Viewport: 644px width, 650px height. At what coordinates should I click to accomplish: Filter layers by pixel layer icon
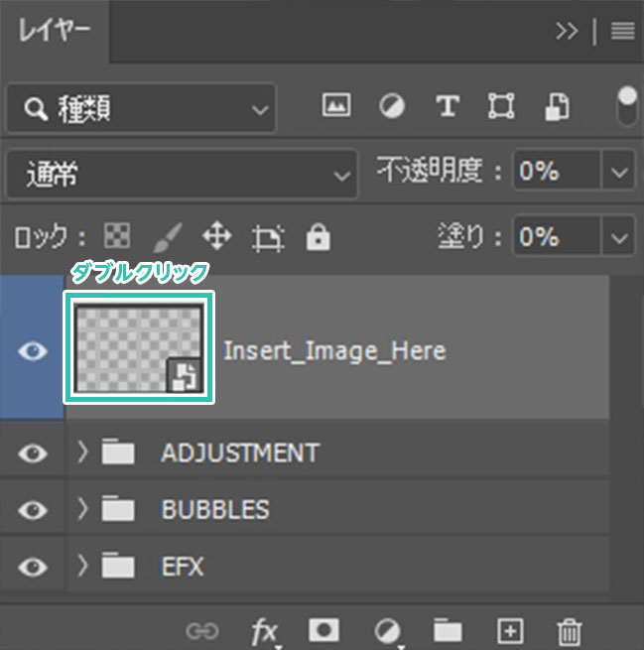337,107
